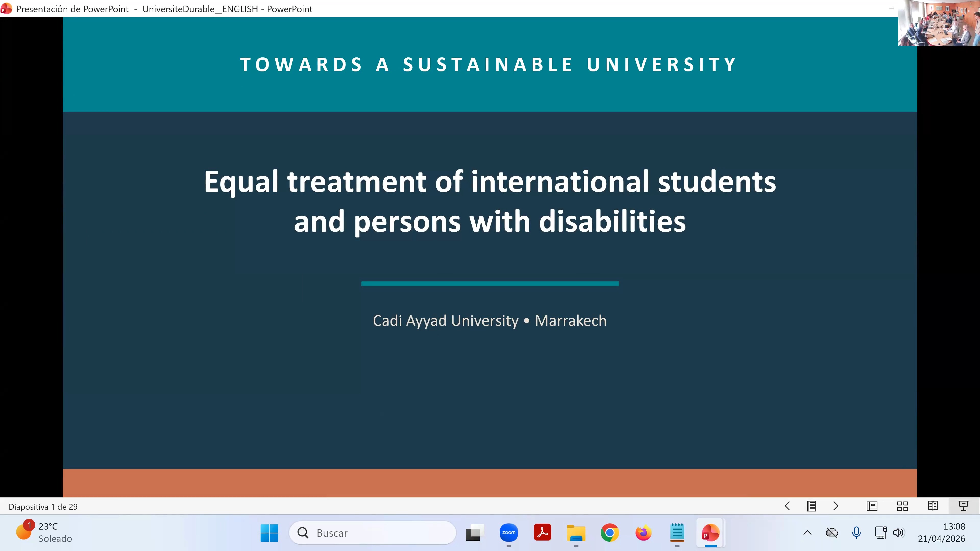This screenshot has width=980, height=551.
Task: Click the OneDrive disconnected cloud icon
Action: [832, 533]
